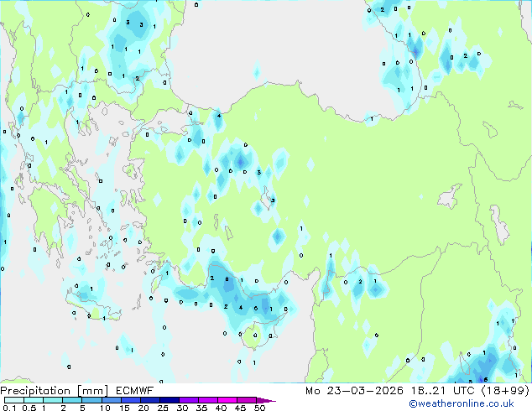Click the 0.1–0.5 mm legend color swatch

[x=14, y=400]
